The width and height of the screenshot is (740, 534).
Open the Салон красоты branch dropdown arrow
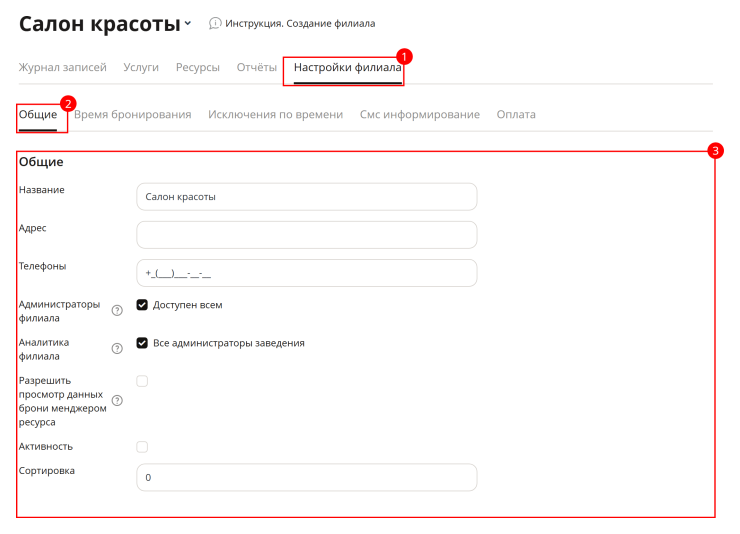[x=188, y=23]
